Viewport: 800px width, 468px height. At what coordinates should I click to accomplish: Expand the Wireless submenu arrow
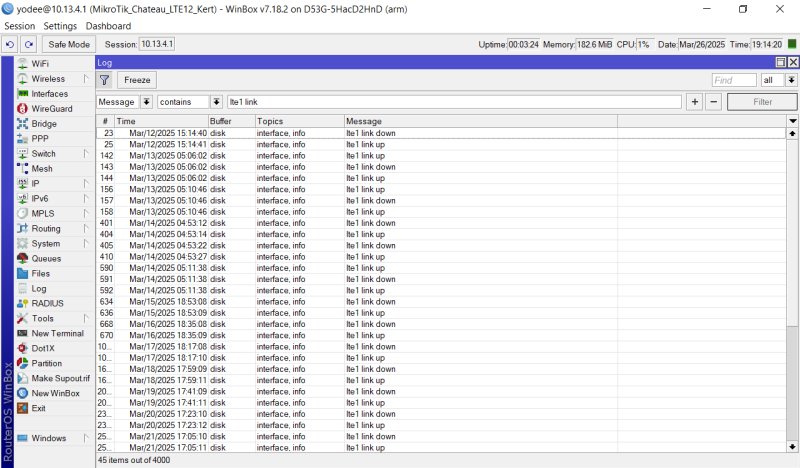coord(86,79)
